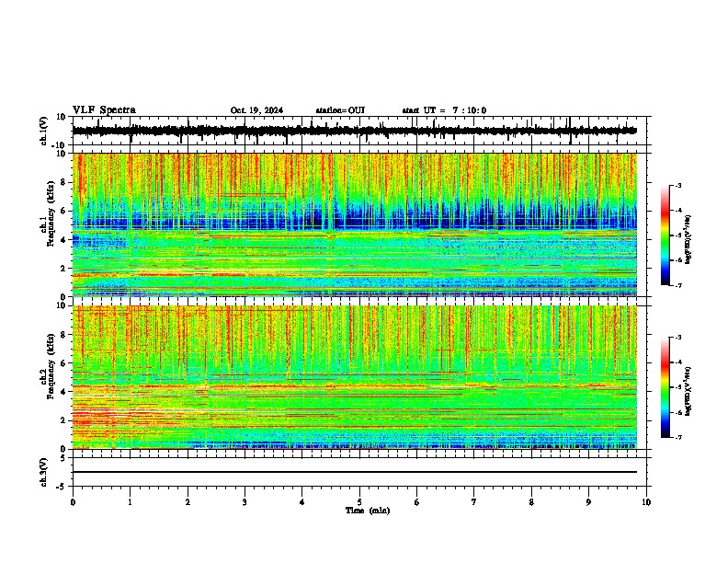Click the 'start UT = 7:10:0' label
The width and height of the screenshot is (728, 563).
(444, 110)
